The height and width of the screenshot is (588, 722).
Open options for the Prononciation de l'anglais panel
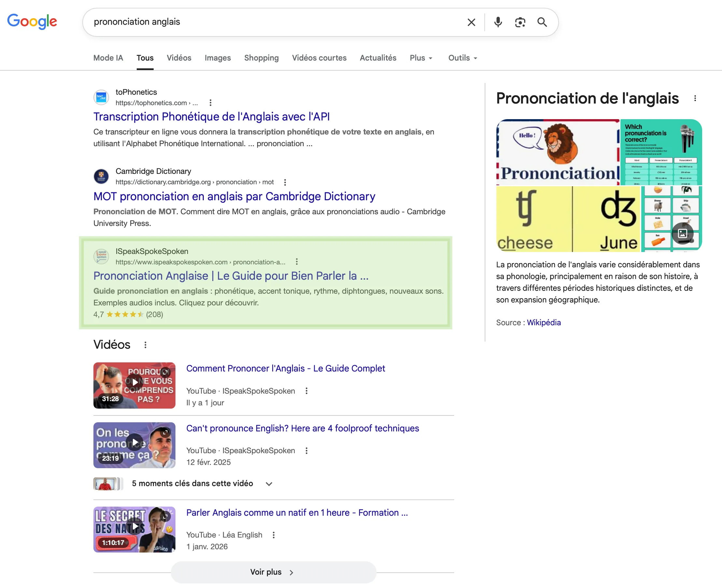[695, 98]
